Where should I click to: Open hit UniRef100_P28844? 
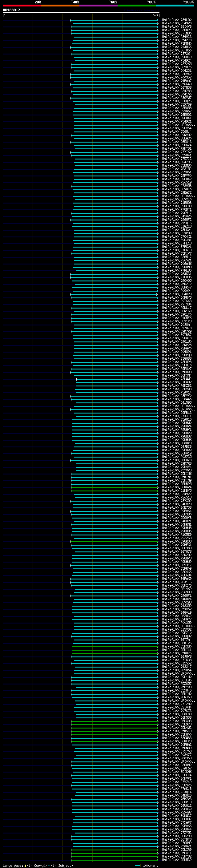(x=177, y=829)
